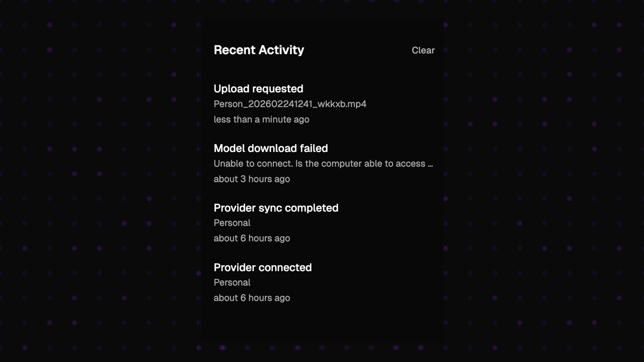The width and height of the screenshot is (644, 362).
Task: Expand the truncated Unable to connect message
Action: click(324, 164)
